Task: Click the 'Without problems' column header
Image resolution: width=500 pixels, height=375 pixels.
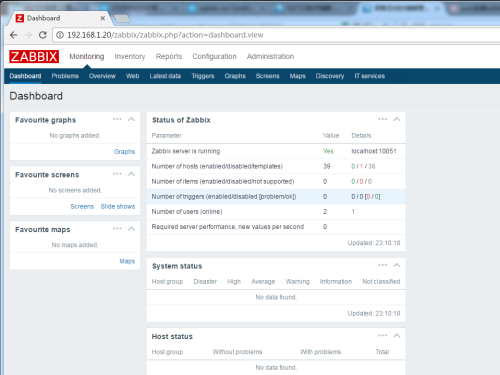Action: [237, 352]
